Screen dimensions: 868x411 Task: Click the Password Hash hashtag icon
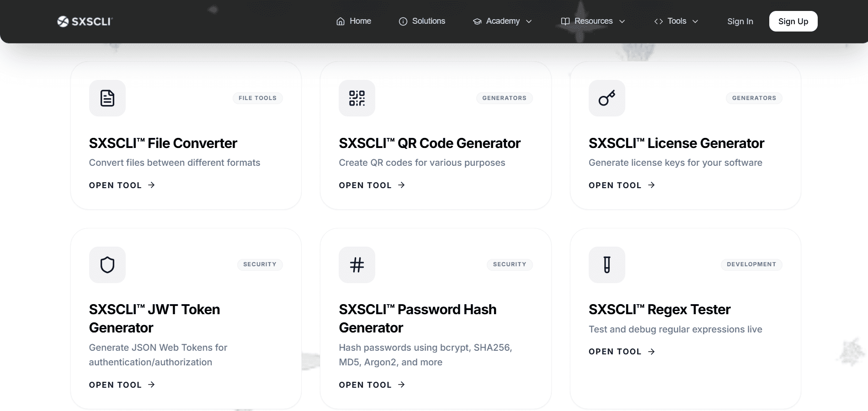click(x=357, y=265)
